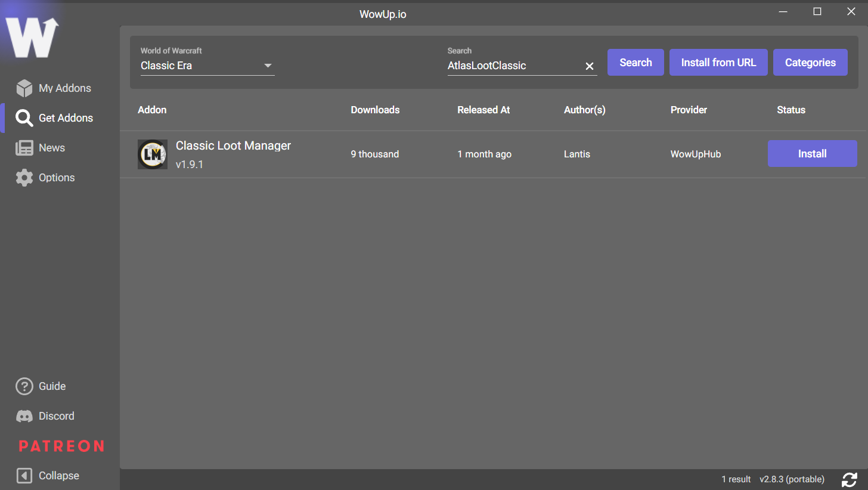The height and width of the screenshot is (490, 868).
Task: Install Classic Loot Manager
Action: tap(812, 153)
